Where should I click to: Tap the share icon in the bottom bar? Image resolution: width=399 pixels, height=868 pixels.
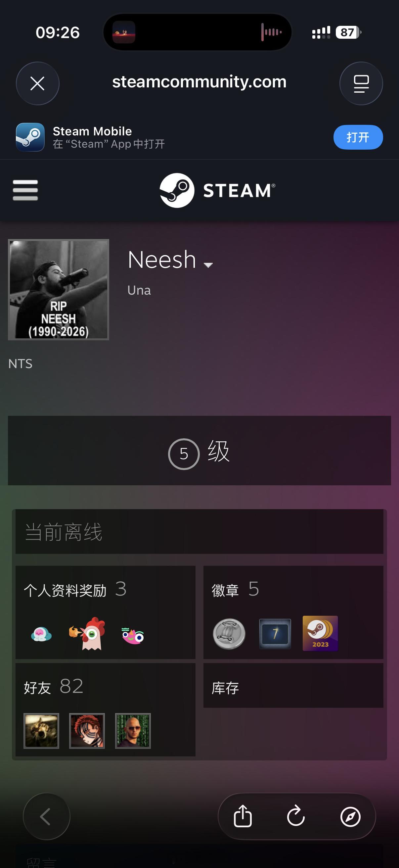(243, 816)
